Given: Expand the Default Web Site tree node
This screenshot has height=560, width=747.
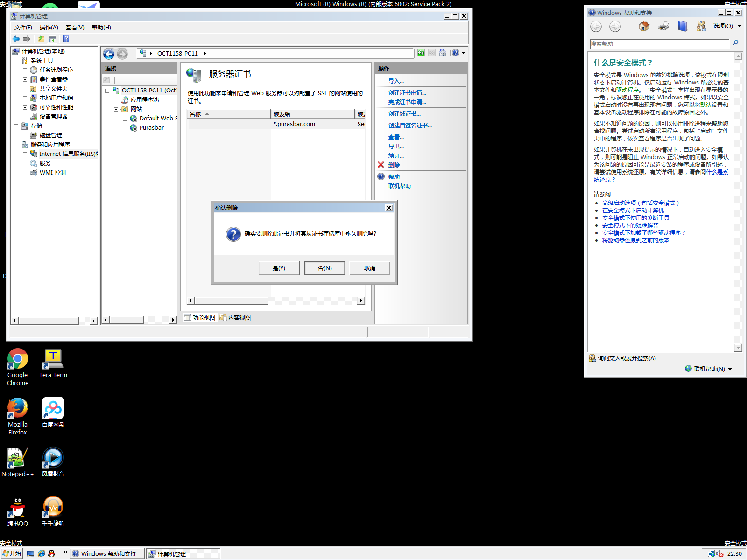Looking at the screenshot, I should tap(125, 119).
